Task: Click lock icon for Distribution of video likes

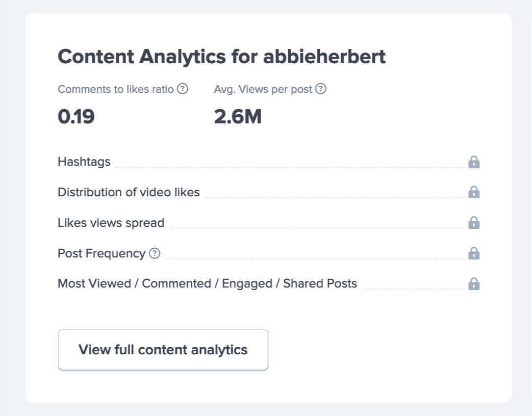Action: (474, 192)
